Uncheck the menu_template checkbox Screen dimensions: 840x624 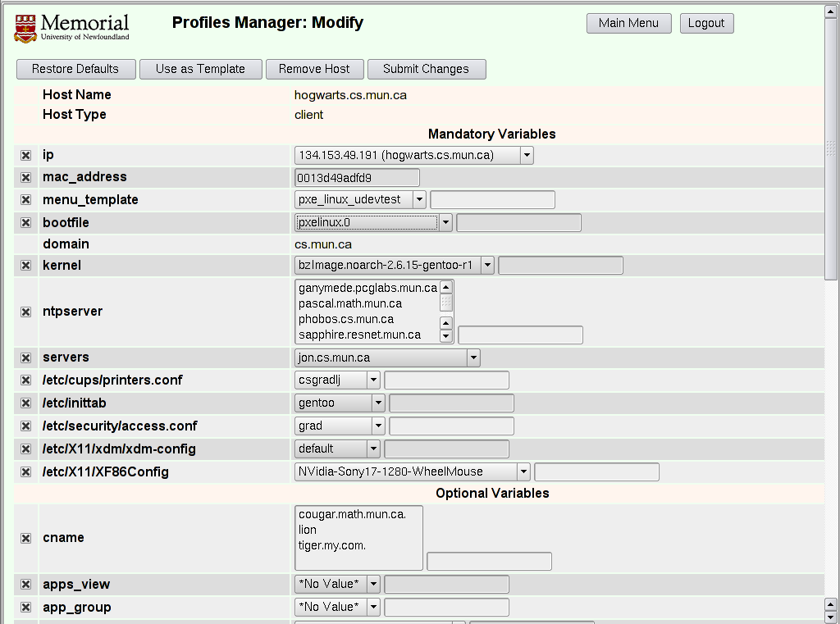coord(25,200)
